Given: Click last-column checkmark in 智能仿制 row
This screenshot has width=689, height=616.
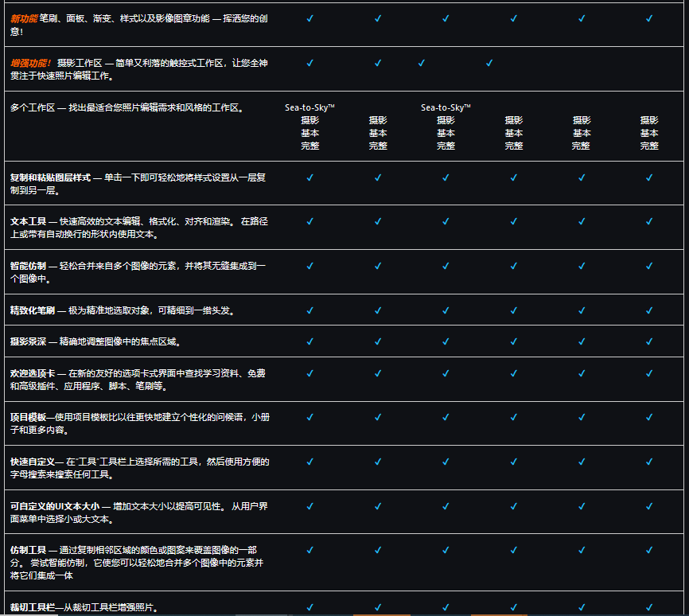Looking at the screenshot, I should [x=649, y=266].
